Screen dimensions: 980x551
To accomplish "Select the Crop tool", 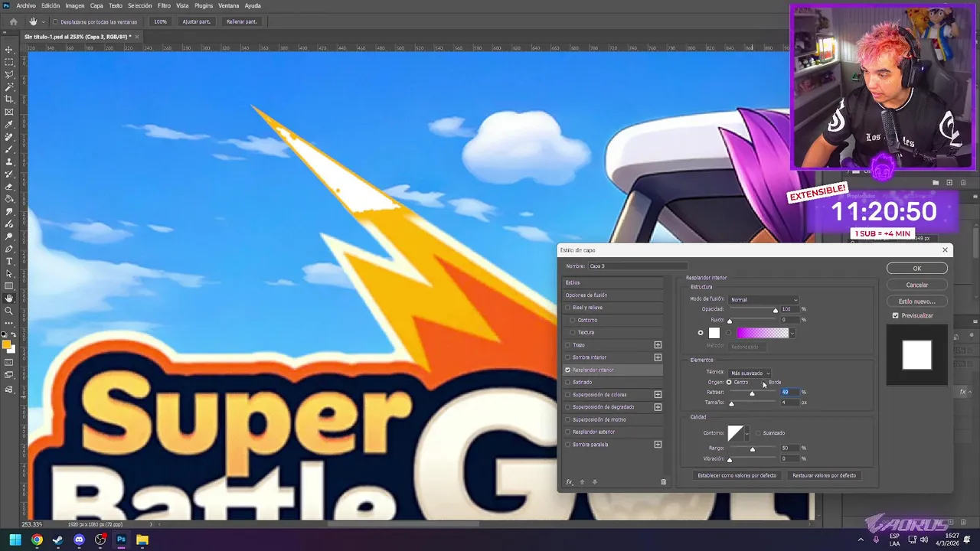I will click(x=9, y=99).
